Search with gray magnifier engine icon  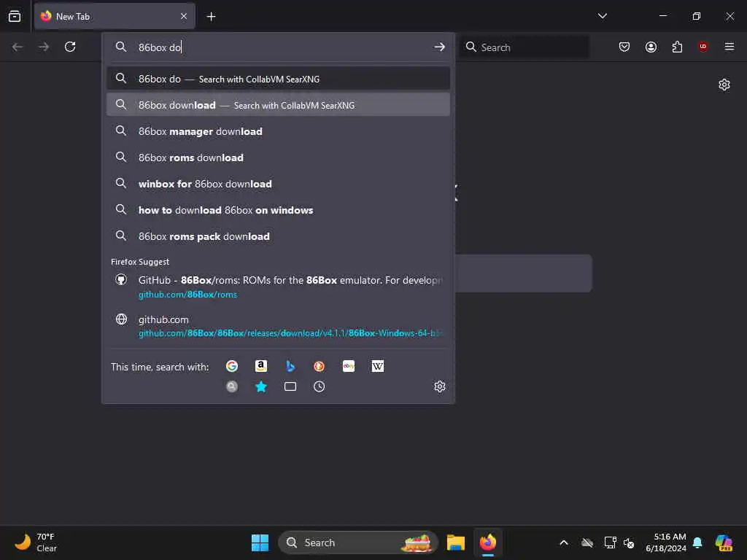pos(232,386)
